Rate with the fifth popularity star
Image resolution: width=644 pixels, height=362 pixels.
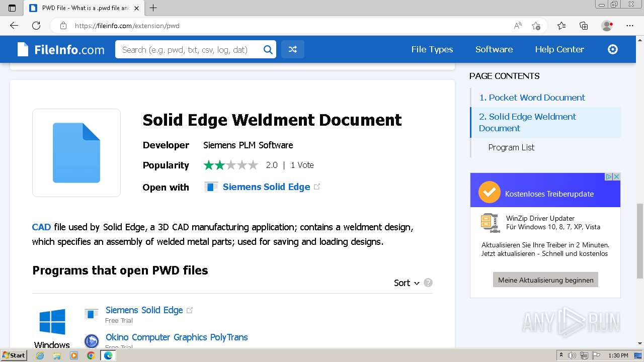pyautogui.click(x=253, y=165)
